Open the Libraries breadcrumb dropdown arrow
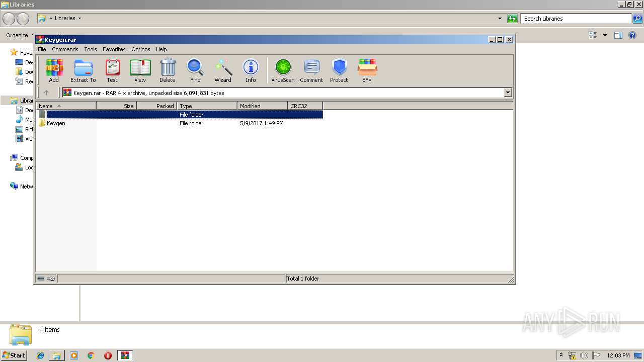Viewport: 644px width, 362px height. coord(79,19)
